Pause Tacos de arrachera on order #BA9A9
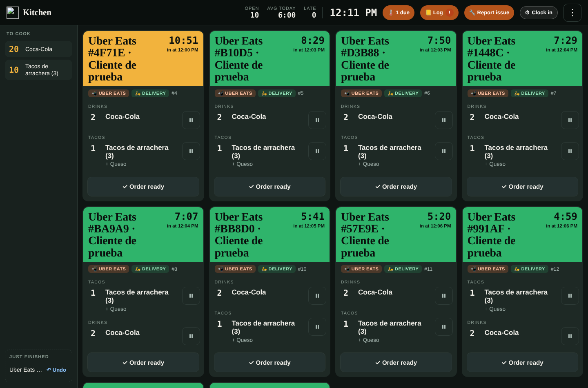Viewport: 588px width, 388px height. [x=191, y=296]
